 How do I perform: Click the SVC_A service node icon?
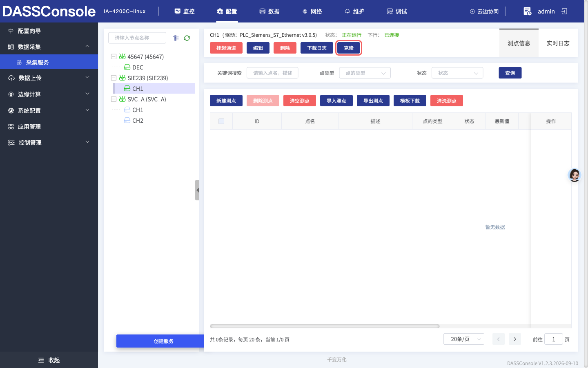coord(122,99)
